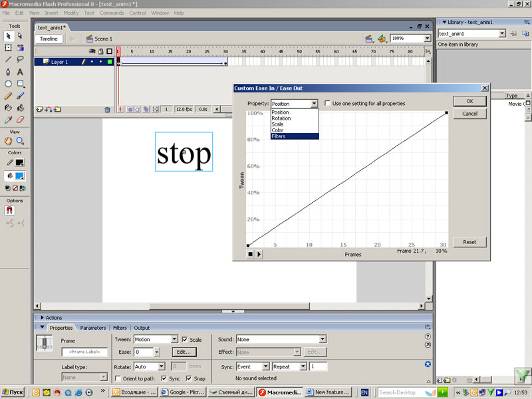This screenshot has height=399, width=532.
Task: Click the delete layer trash icon
Action: pyautogui.click(x=107, y=109)
